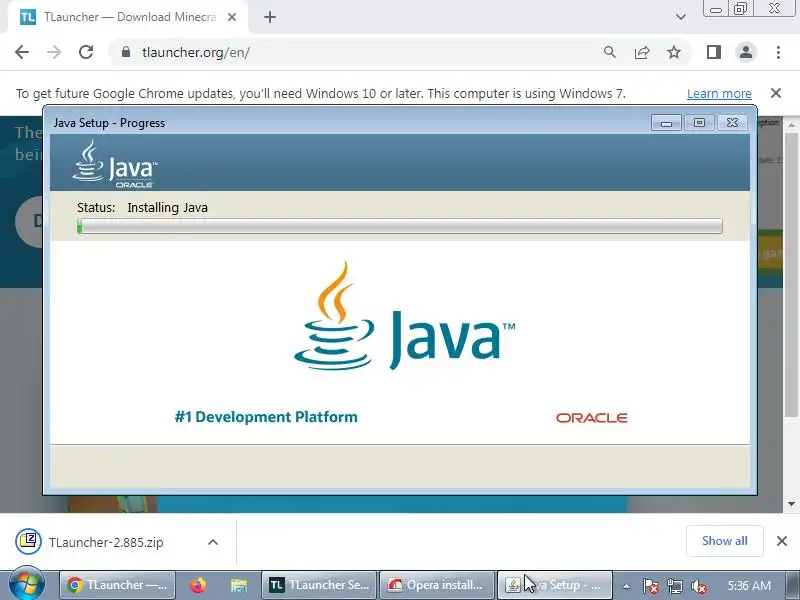Maximize the Java Setup window
The width and height of the screenshot is (800, 600).
pos(699,123)
